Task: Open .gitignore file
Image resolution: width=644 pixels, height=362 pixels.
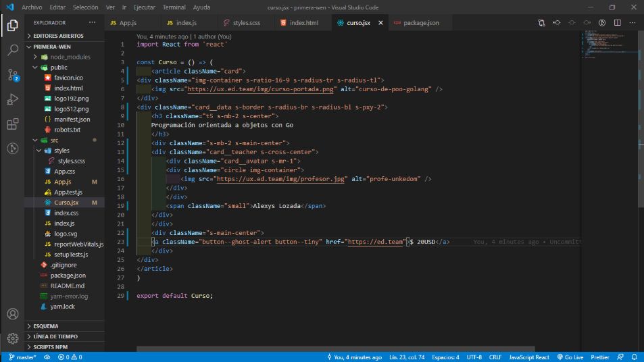Action: (64, 265)
